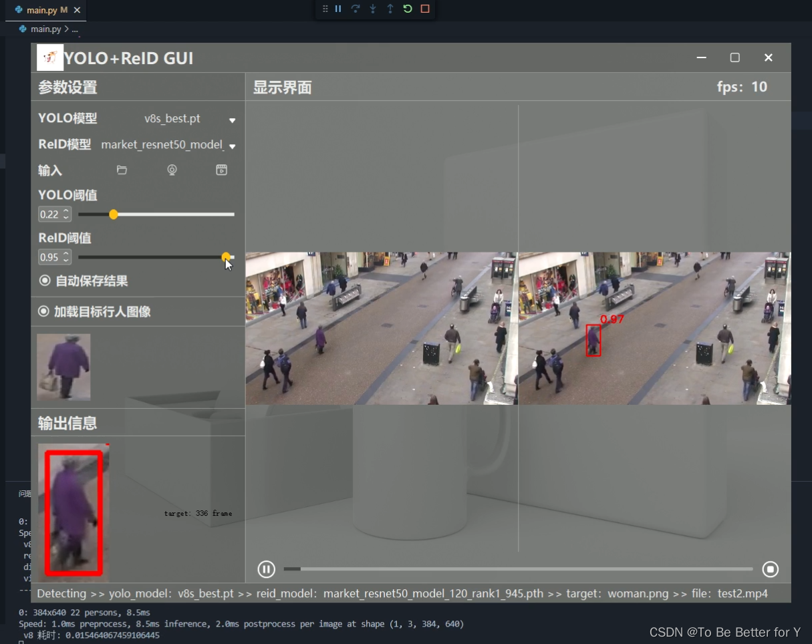Open a video file using the folder icon
The height and width of the screenshot is (644, 812).
(122, 170)
